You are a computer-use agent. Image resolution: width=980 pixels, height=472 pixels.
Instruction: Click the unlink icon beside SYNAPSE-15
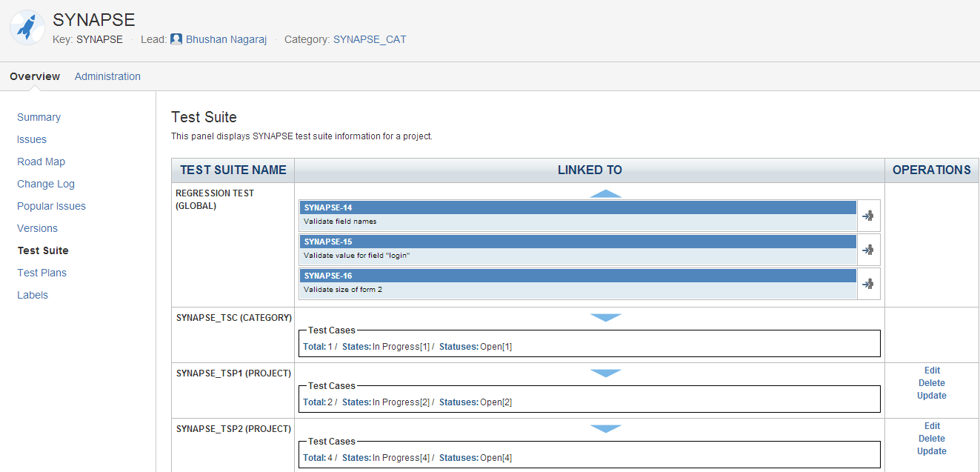point(868,250)
